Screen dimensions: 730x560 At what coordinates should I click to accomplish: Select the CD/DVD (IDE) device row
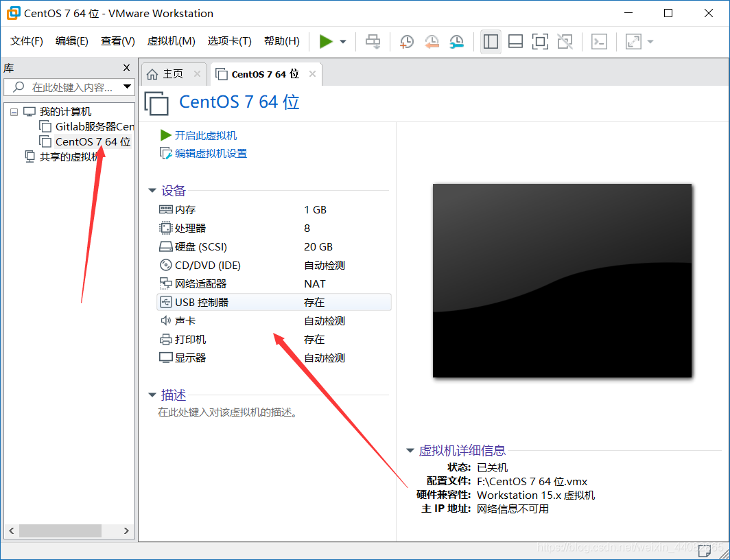tap(274, 266)
